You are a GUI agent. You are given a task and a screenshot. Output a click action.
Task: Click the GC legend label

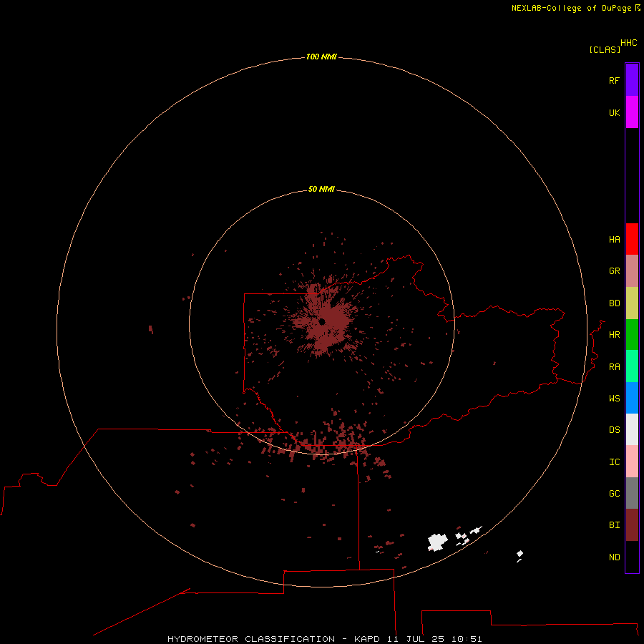pyautogui.click(x=614, y=493)
